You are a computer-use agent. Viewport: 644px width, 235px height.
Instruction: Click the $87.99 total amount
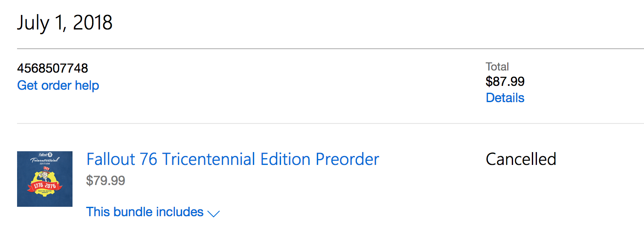point(505,81)
